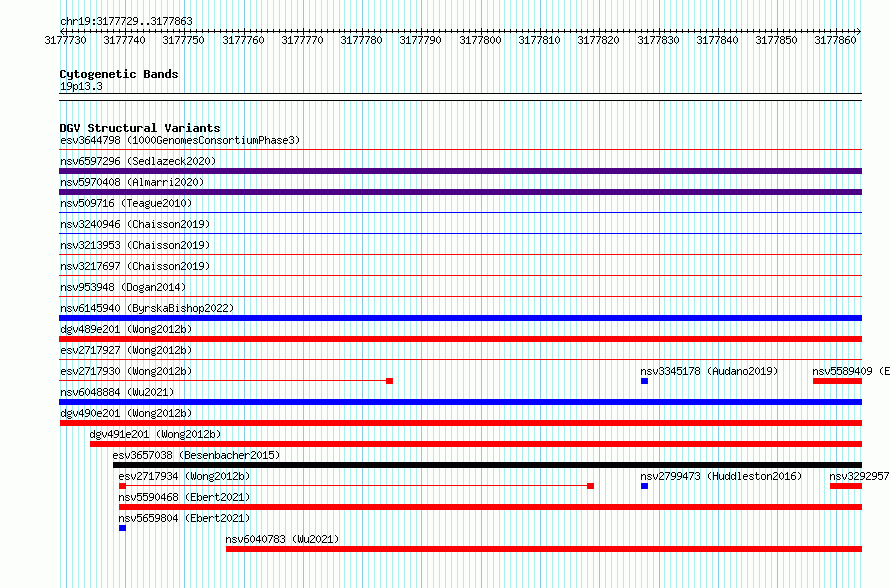Click the red end block of esv2717930

coord(389,381)
